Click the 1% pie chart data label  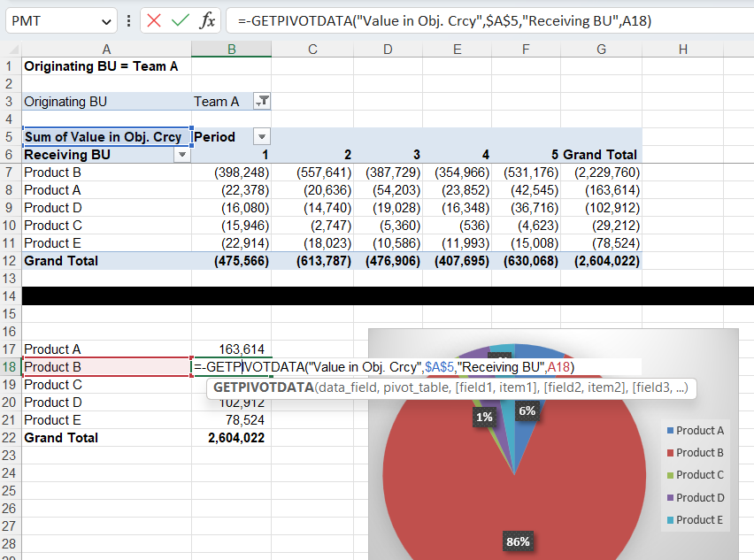[x=484, y=417]
